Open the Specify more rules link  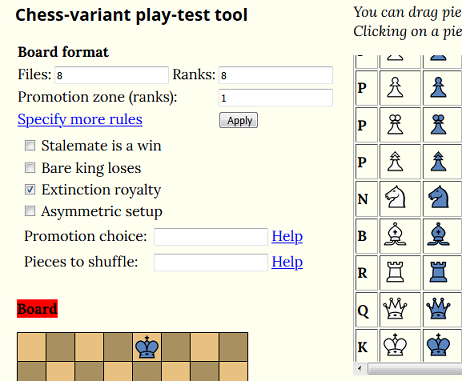[x=80, y=119]
